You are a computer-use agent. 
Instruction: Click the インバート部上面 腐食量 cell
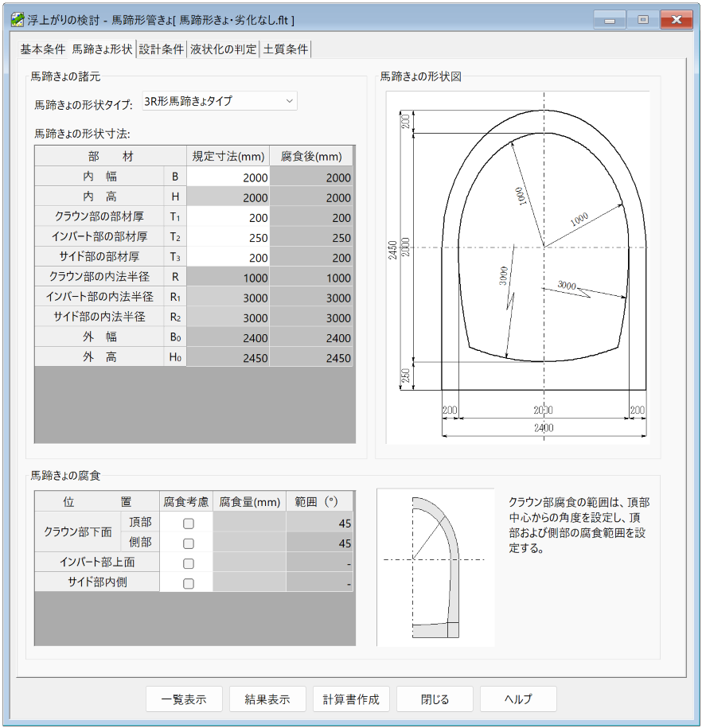pos(249,563)
